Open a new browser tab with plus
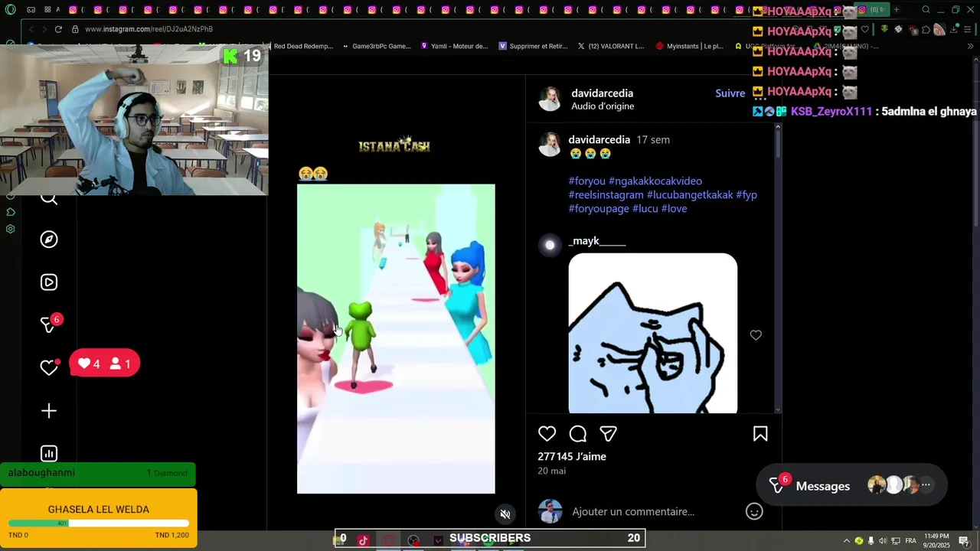Screen dimensions: 980x551 coord(896,10)
